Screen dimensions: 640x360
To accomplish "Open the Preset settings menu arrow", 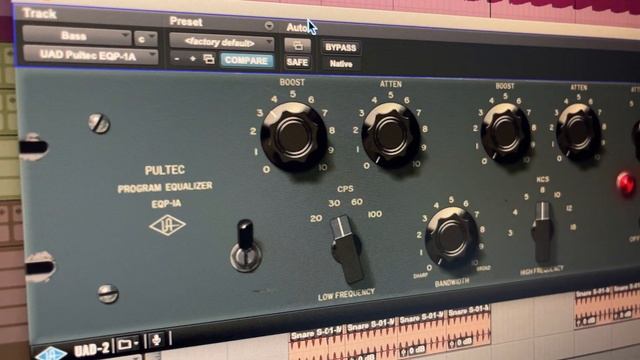I will point(269,26).
